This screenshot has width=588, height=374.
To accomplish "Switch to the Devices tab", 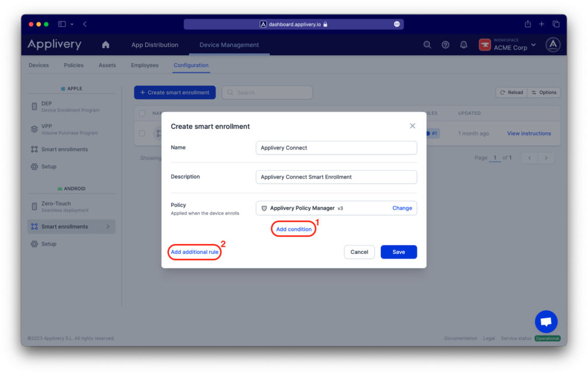I will (x=38, y=65).
